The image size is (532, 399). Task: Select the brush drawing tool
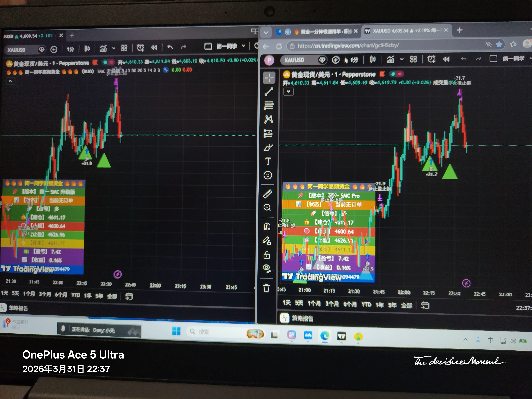(268, 147)
